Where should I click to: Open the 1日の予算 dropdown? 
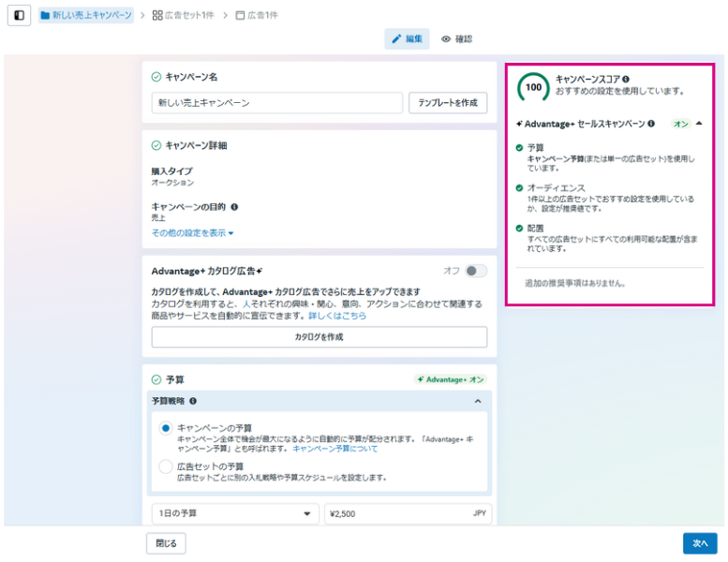click(x=235, y=513)
